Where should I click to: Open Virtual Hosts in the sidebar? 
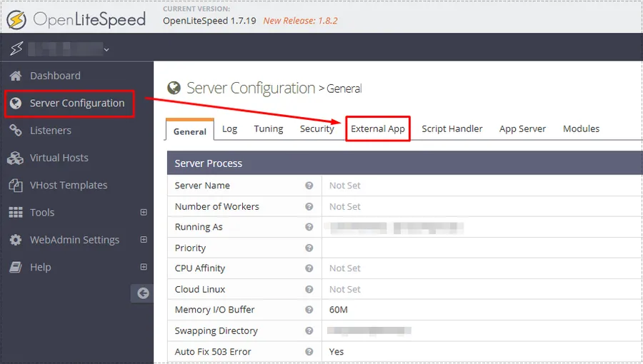(x=59, y=158)
